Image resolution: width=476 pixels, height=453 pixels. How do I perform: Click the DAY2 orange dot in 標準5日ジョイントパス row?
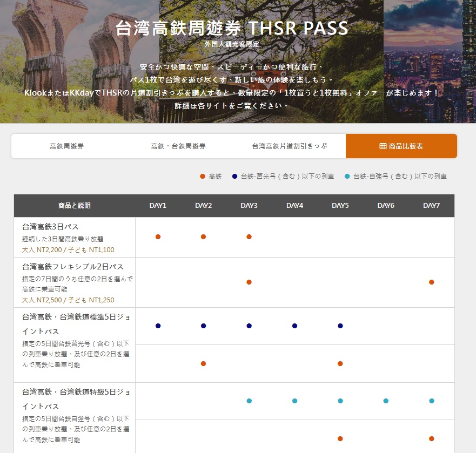(x=203, y=363)
